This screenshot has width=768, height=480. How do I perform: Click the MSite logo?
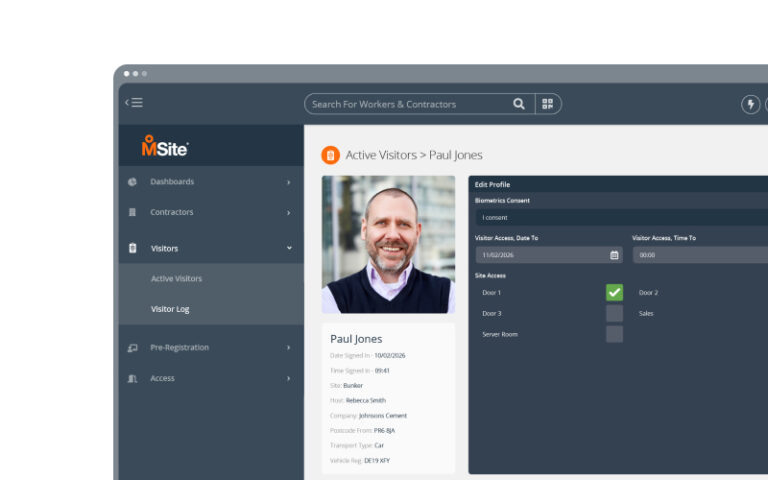pos(165,147)
